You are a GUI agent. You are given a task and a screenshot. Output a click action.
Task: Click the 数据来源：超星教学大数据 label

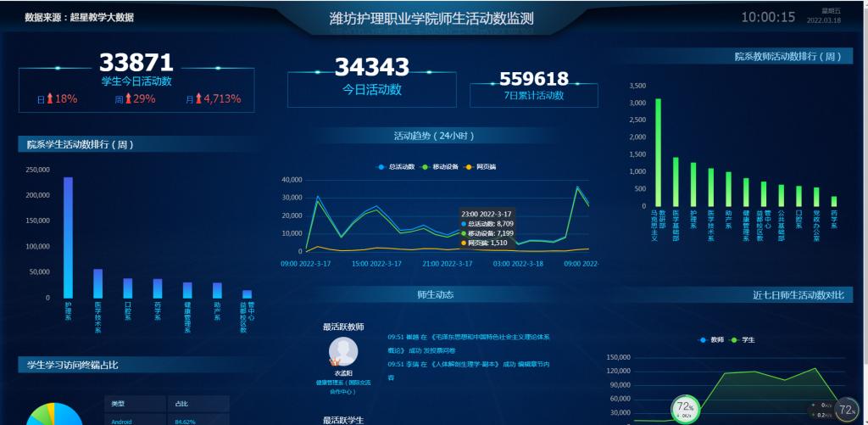(x=79, y=17)
